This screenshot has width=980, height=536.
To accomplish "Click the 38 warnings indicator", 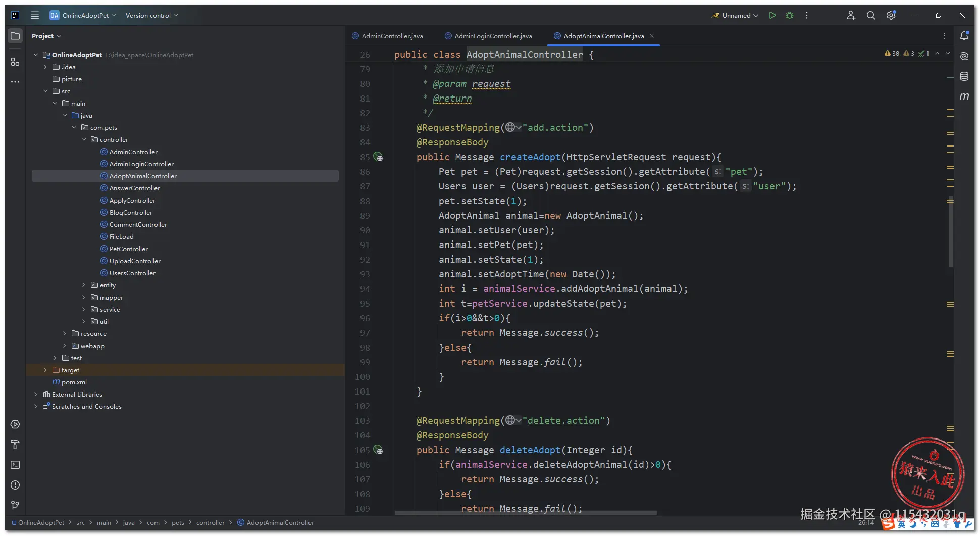I will [x=892, y=53].
